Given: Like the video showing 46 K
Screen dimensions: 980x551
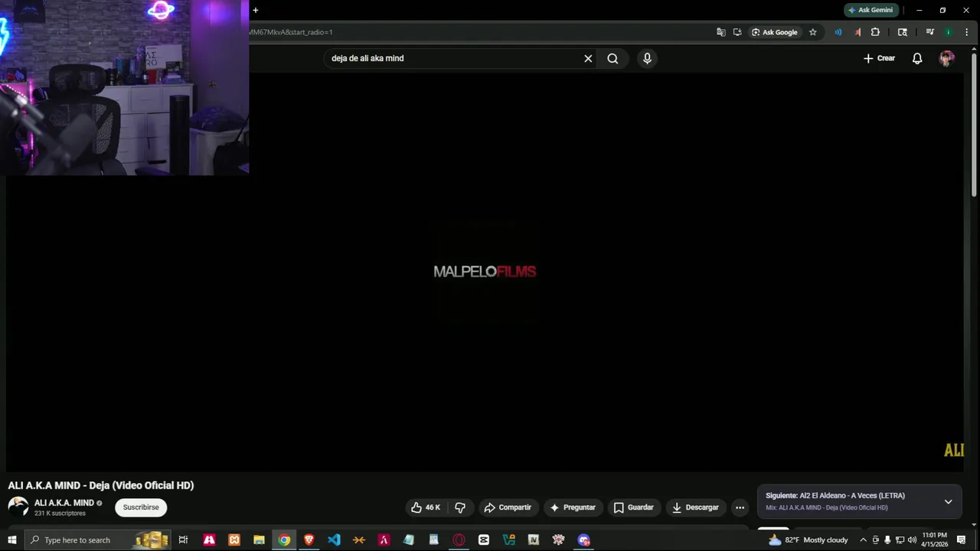Looking at the screenshot, I should (426, 507).
